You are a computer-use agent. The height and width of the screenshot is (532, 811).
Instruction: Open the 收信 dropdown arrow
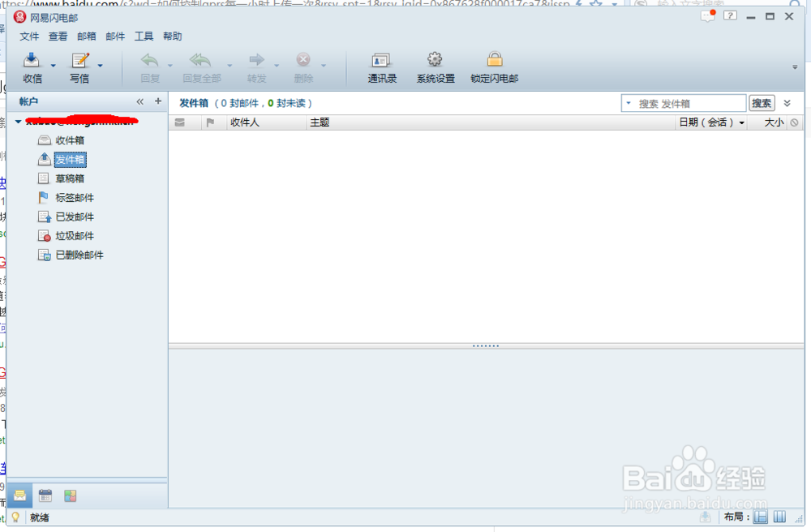[53, 66]
